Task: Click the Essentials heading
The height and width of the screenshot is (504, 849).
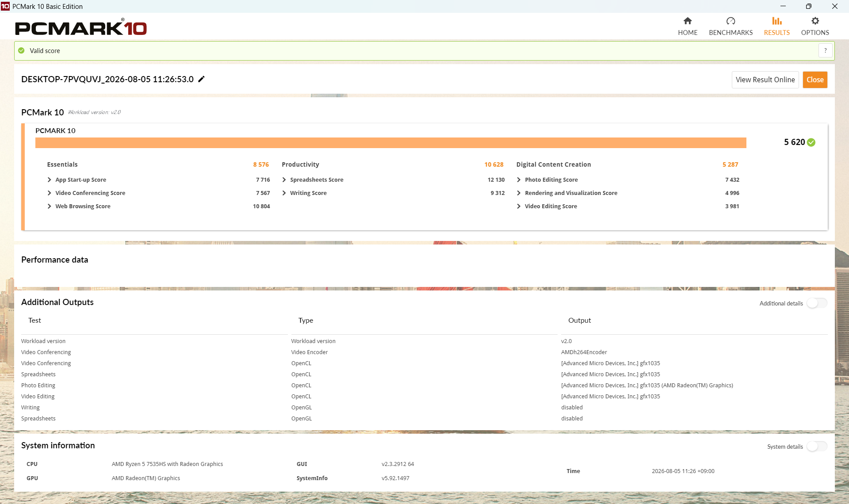Action: 62,164
